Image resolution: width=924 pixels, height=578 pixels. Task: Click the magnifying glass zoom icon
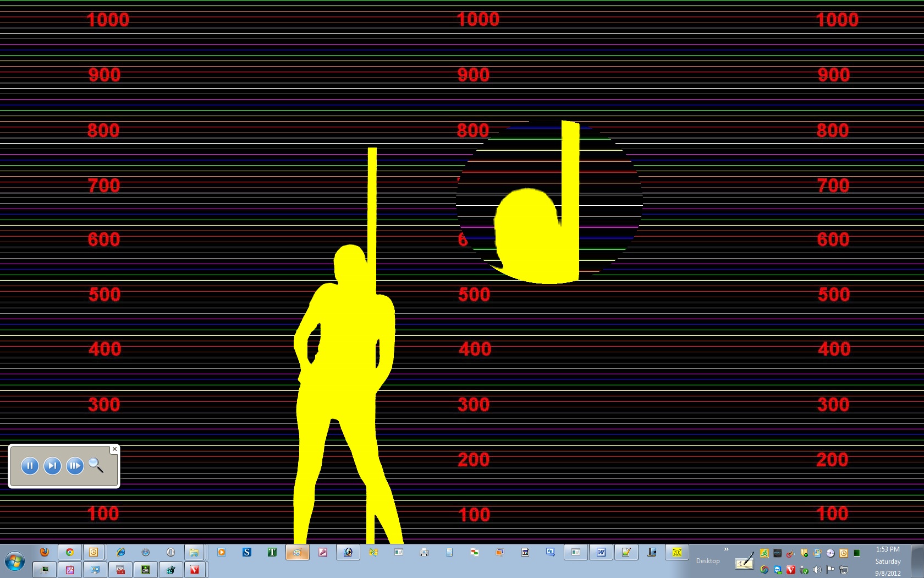pyautogui.click(x=96, y=466)
